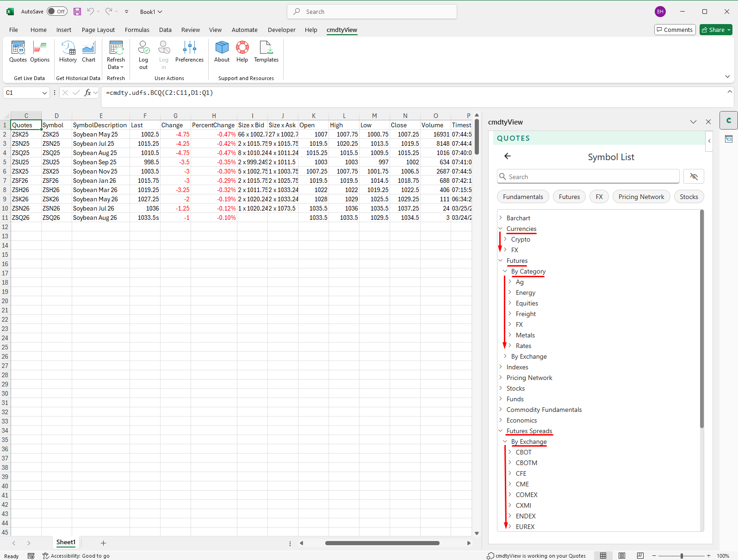Click Accessibility: Good to go status
Screen dimensions: 738x560
[x=76, y=556]
